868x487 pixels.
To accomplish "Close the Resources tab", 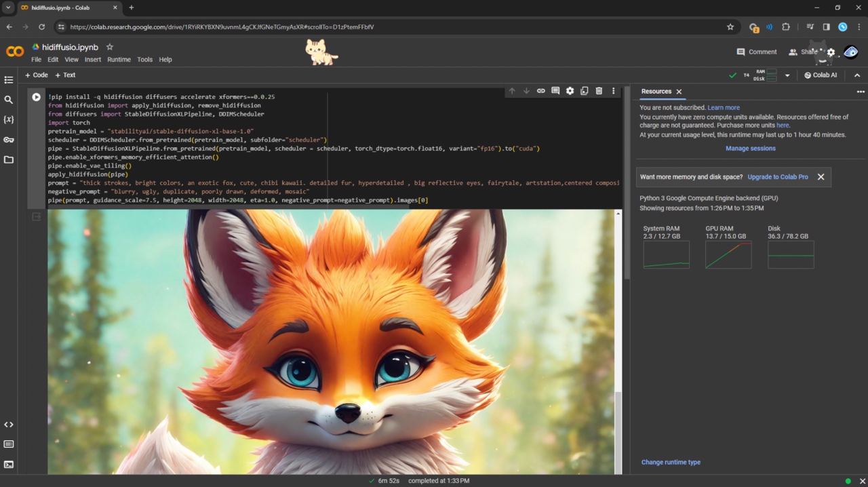I will (679, 92).
